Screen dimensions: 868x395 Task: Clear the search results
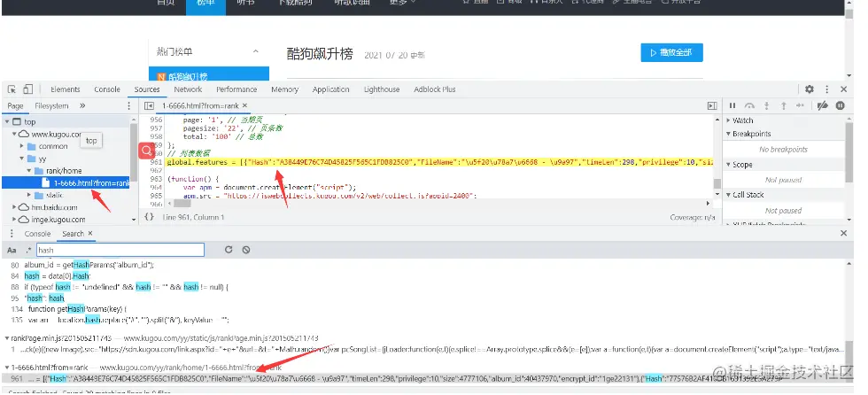pyautogui.click(x=246, y=250)
